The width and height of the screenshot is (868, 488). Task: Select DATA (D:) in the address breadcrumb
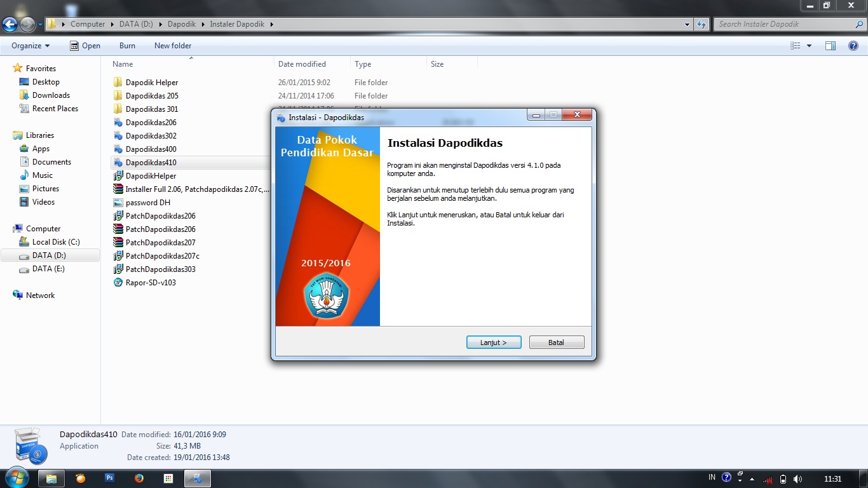[x=136, y=24]
